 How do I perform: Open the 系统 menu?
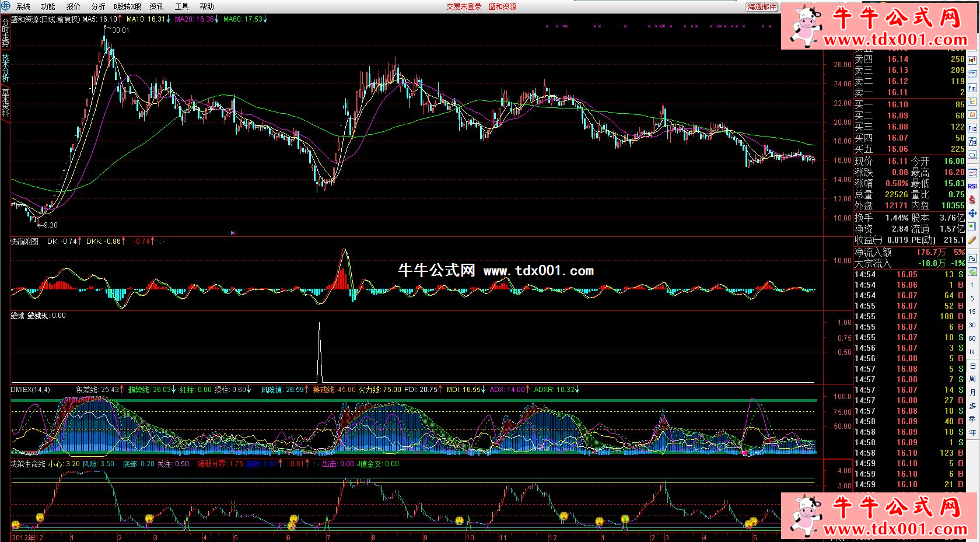point(23,6)
